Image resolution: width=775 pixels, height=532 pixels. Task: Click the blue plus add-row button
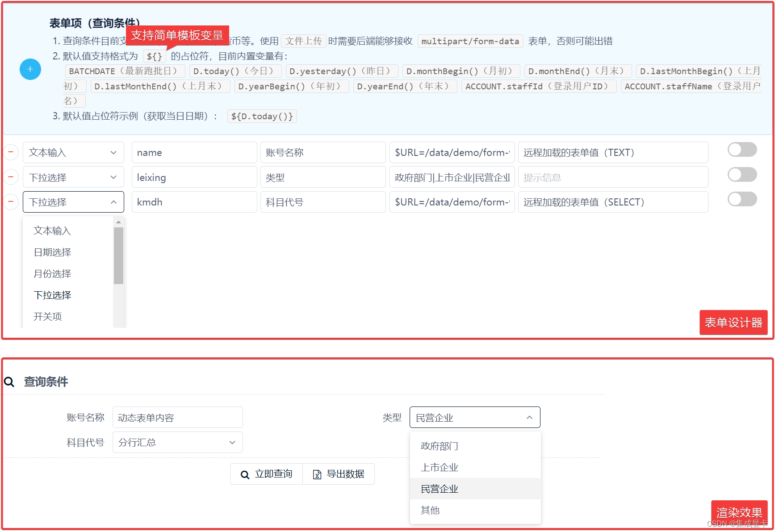click(30, 69)
